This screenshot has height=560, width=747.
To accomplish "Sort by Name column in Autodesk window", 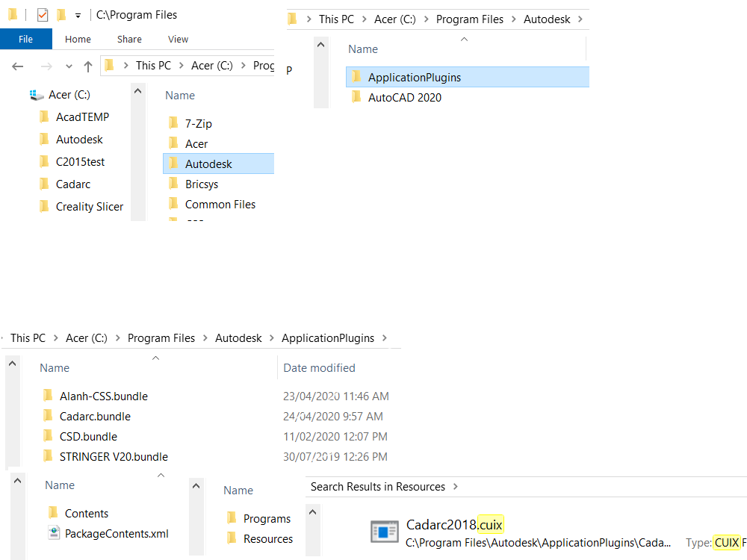I will [x=363, y=49].
